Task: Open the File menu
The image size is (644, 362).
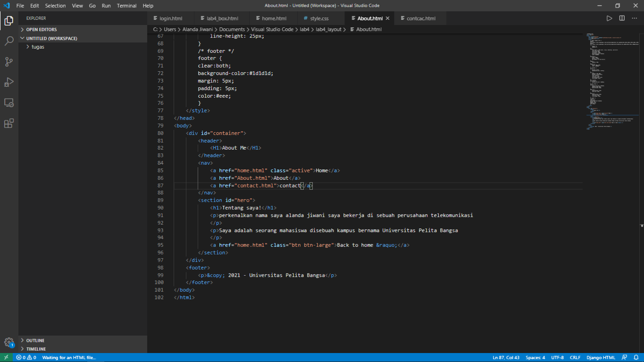Action: pyautogui.click(x=20, y=6)
